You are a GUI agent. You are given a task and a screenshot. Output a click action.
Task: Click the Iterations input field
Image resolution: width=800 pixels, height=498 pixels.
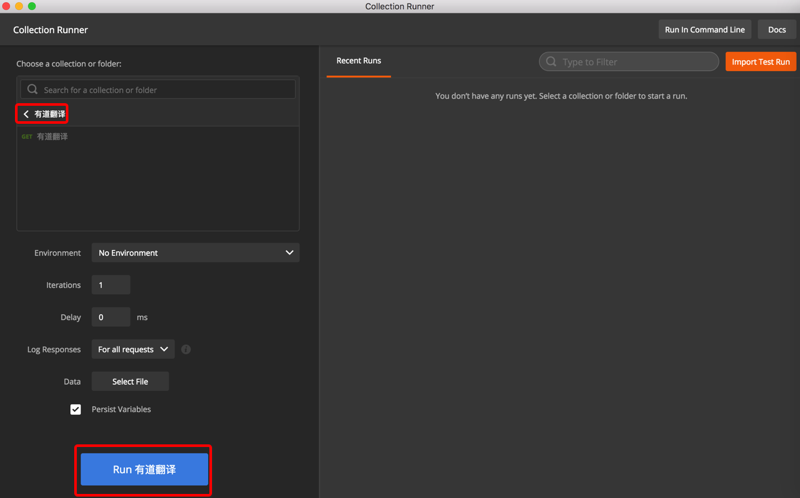point(111,285)
